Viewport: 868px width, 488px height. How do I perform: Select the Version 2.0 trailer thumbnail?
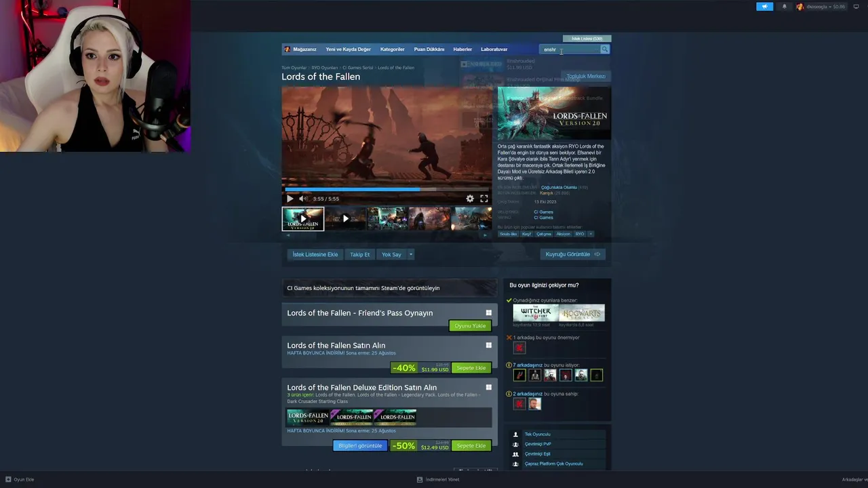(303, 219)
